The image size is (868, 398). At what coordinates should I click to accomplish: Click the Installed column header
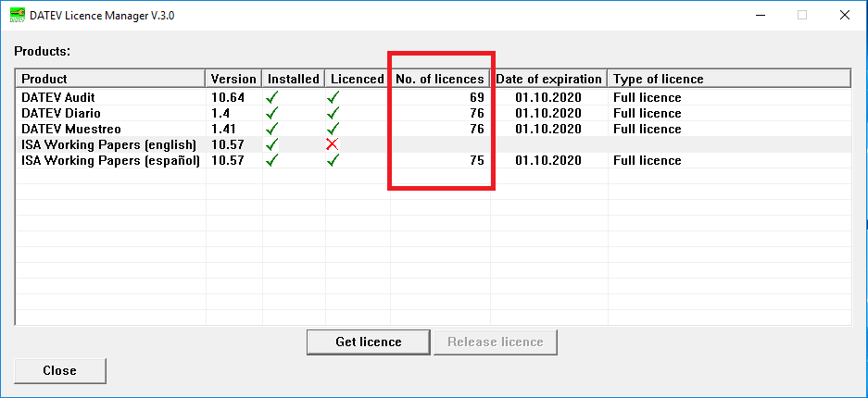tap(294, 79)
